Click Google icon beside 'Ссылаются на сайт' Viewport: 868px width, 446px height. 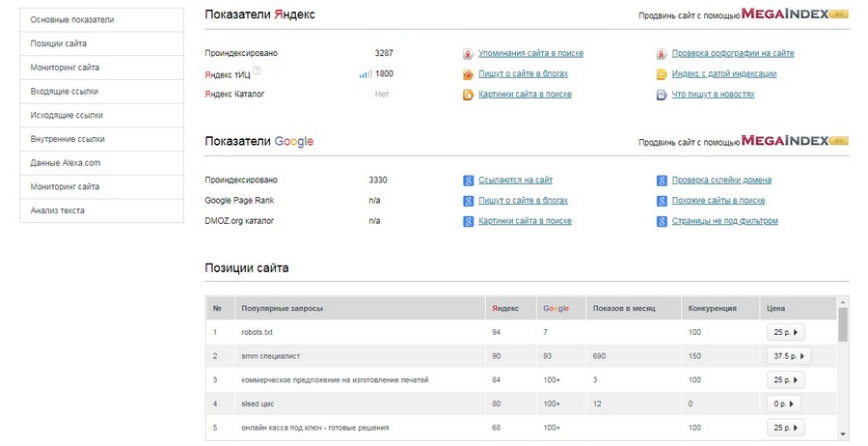[x=469, y=181]
